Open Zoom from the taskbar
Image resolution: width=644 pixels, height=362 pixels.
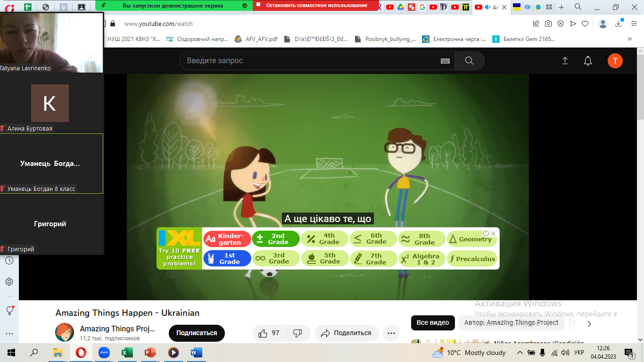pyautogui.click(x=104, y=353)
